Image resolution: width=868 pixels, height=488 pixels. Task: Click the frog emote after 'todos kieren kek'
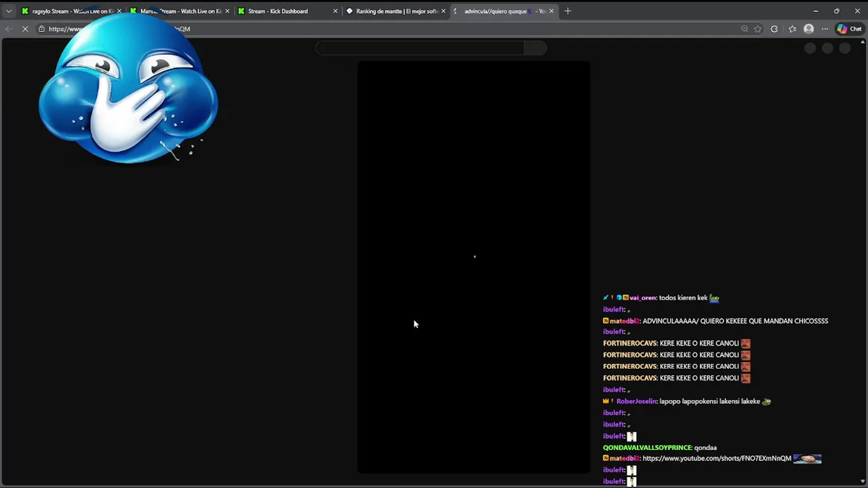point(714,298)
